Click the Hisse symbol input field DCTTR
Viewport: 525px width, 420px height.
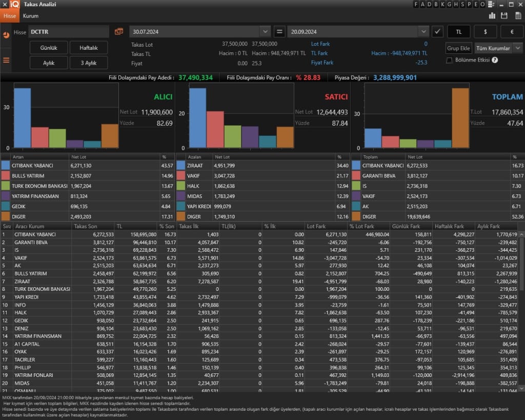tap(69, 32)
